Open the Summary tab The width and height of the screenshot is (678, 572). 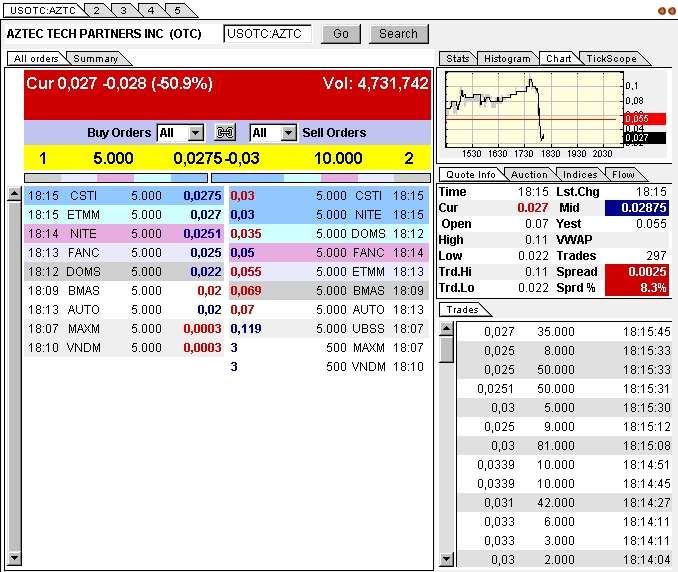pos(96,58)
